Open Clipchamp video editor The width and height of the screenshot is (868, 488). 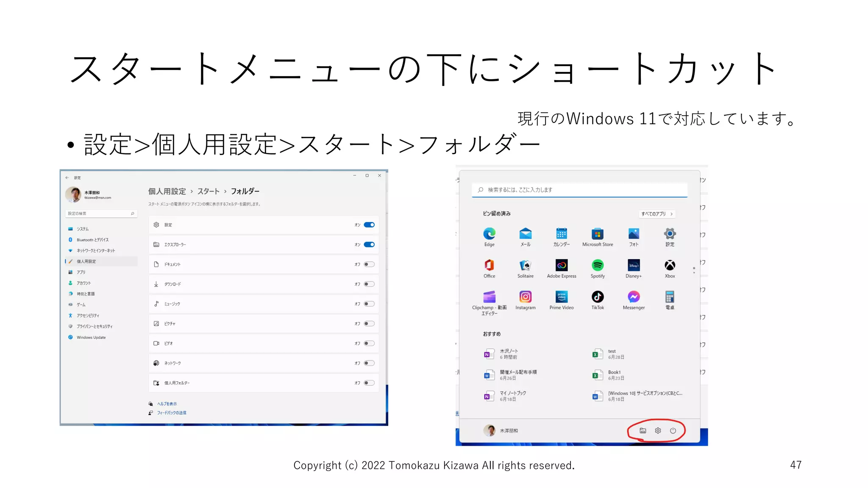point(489,303)
